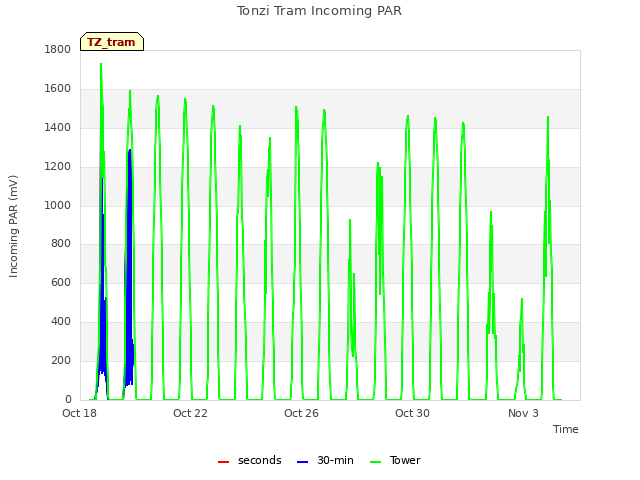Click the red seconds legend swatch

224,462
